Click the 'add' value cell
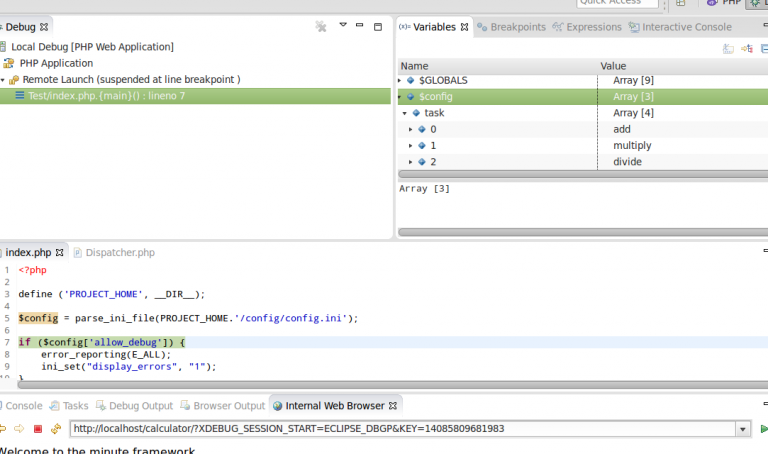The width and height of the screenshot is (768, 454). [x=622, y=129]
